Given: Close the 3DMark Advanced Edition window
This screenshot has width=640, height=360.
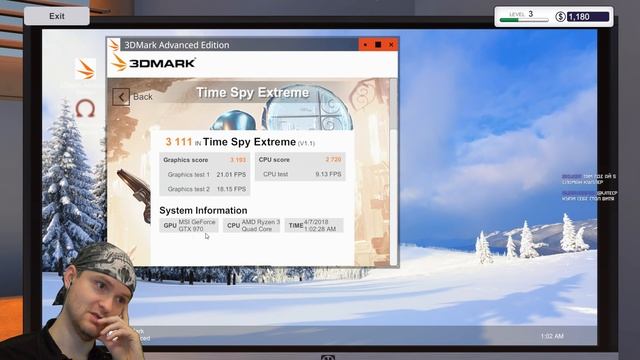Looking at the screenshot, I should pyautogui.click(x=391, y=44).
